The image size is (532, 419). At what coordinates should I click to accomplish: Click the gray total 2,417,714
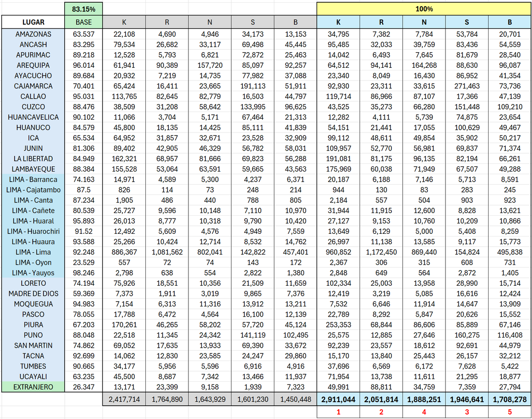click(124, 399)
